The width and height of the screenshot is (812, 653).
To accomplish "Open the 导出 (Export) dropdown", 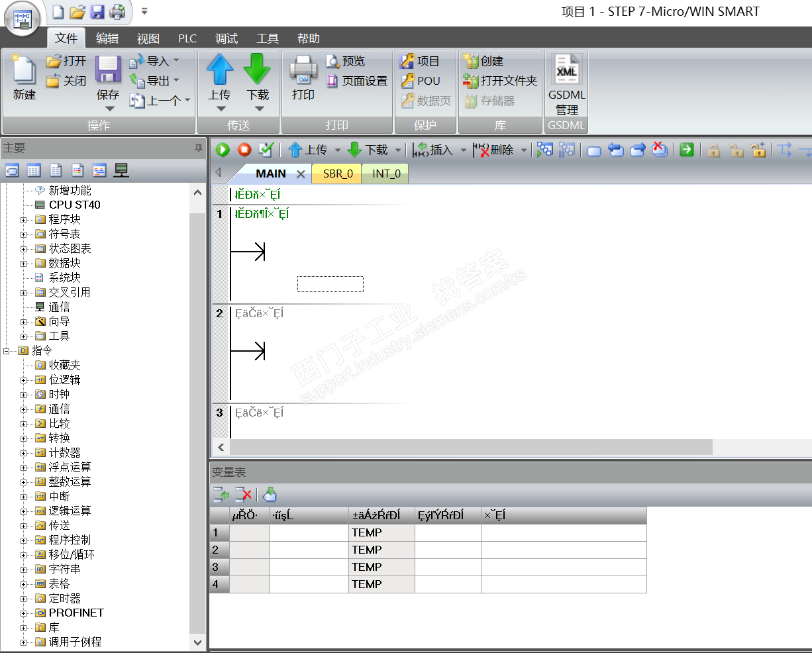I will pos(176,81).
